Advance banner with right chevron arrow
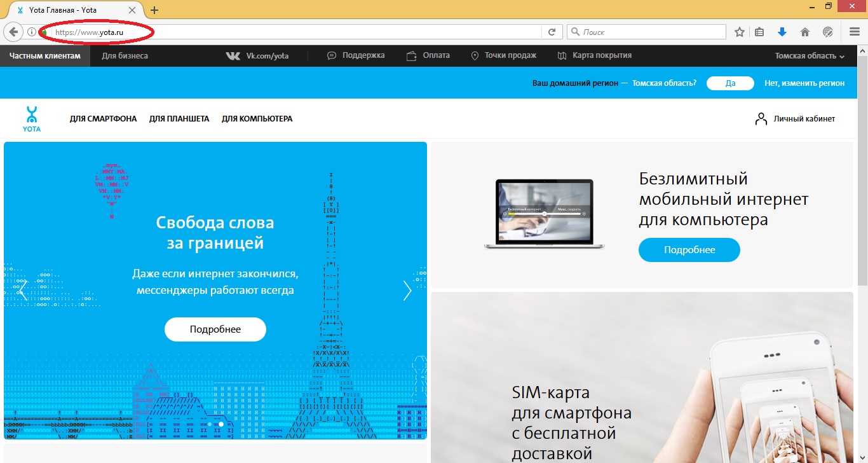The height and width of the screenshot is (463, 868). [x=407, y=291]
